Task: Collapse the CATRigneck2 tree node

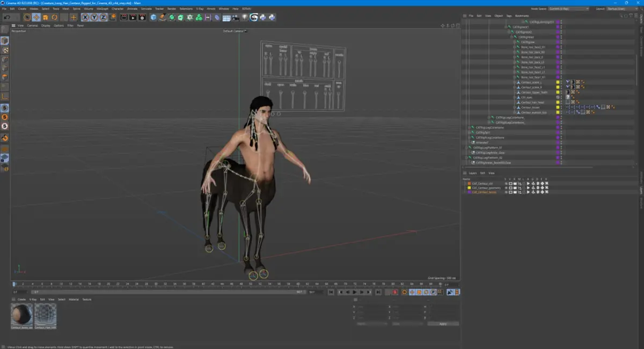Action: (x=509, y=32)
